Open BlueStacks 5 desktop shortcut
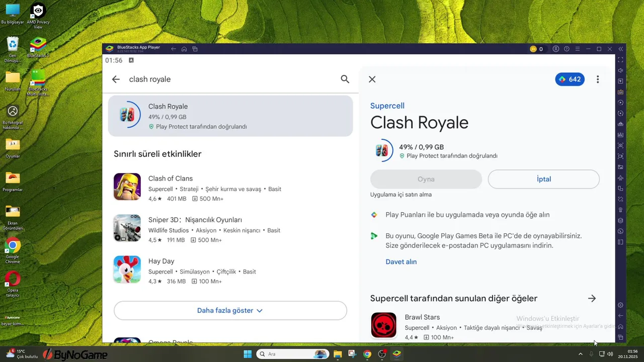 click(x=38, y=48)
